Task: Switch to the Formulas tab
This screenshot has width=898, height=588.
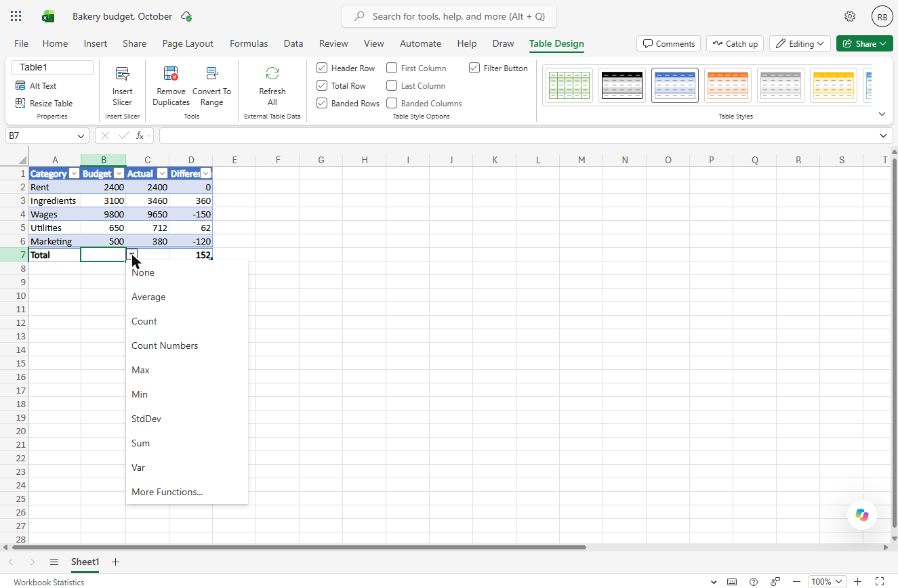Action: [249, 43]
